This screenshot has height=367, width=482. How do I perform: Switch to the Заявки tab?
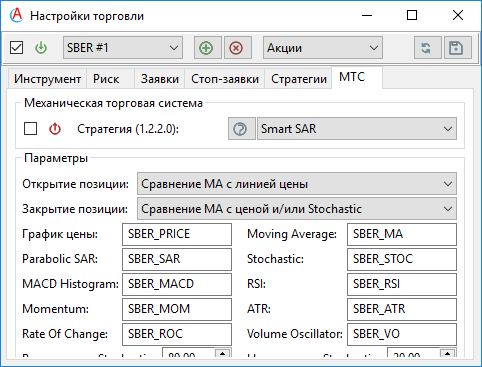[159, 79]
